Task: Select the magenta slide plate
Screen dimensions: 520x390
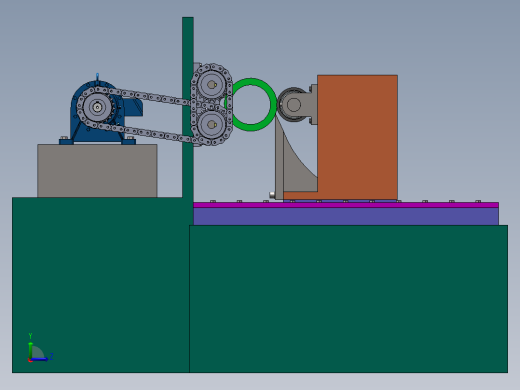Action: coord(346,205)
